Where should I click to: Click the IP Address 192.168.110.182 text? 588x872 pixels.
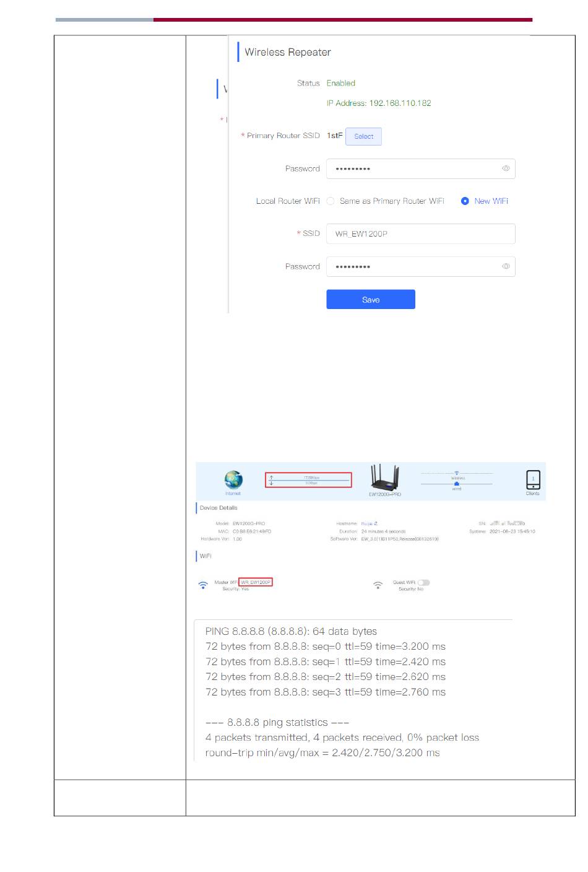pyautogui.click(x=379, y=103)
